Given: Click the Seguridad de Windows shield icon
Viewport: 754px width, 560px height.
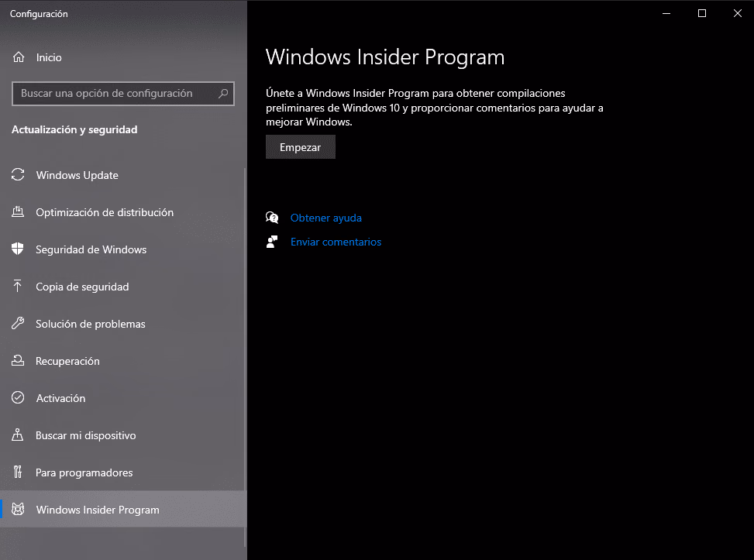Looking at the screenshot, I should coord(18,249).
